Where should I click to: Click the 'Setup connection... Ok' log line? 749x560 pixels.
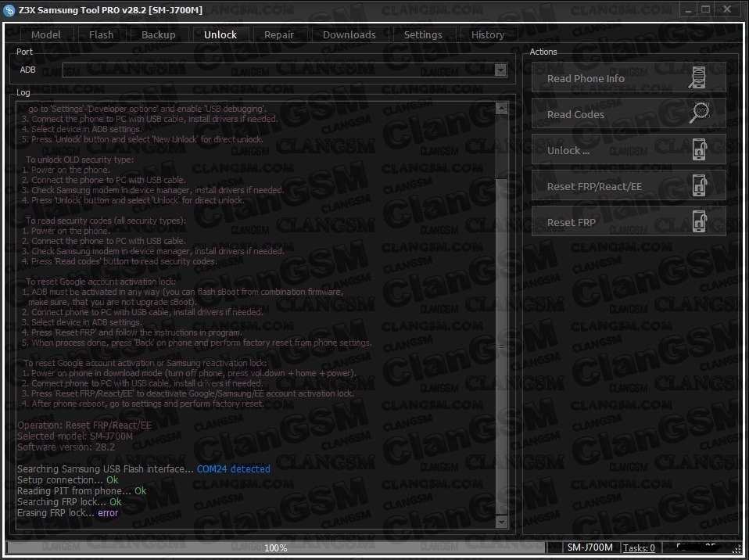(67, 479)
